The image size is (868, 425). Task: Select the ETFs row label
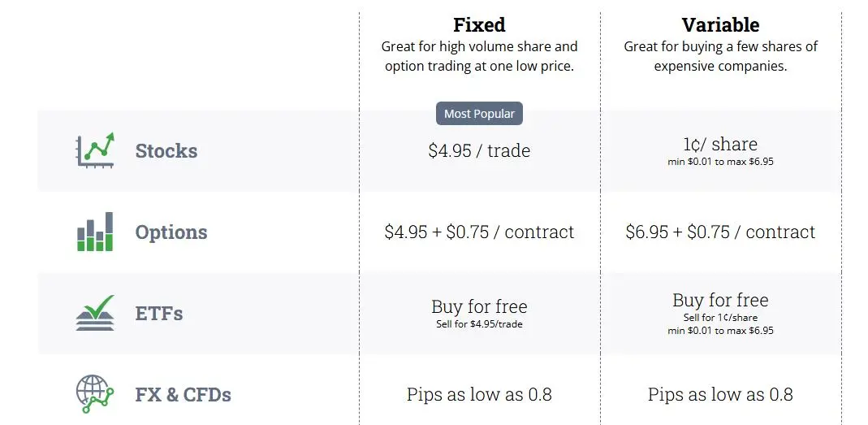pyautogui.click(x=159, y=313)
